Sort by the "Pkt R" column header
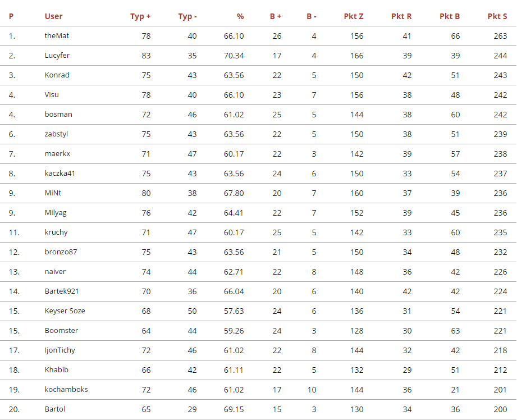517x420 pixels. coord(401,16)
